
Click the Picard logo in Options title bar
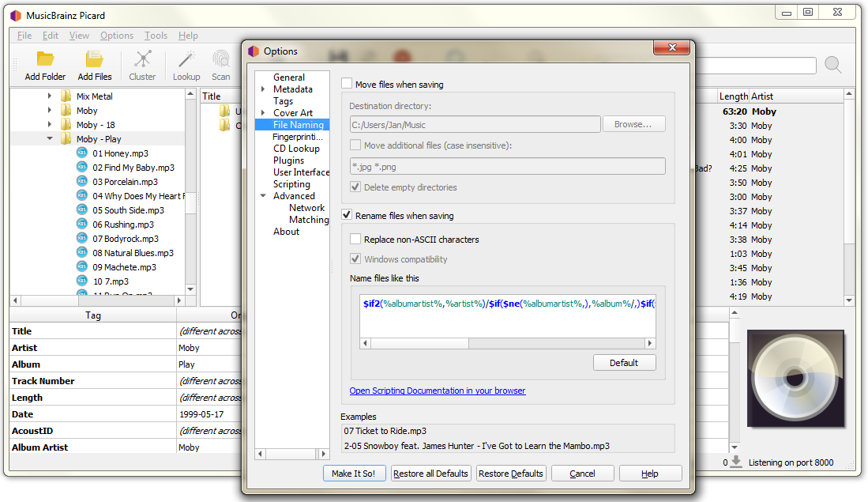point(254,51)
